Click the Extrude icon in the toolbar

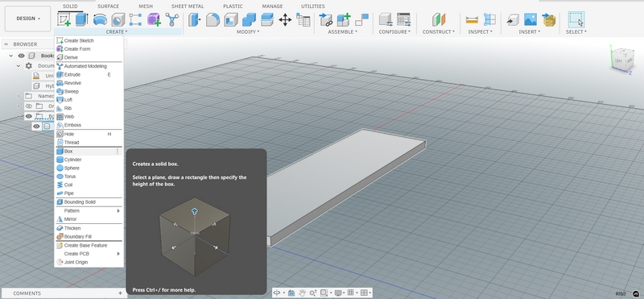click(82, 19)
